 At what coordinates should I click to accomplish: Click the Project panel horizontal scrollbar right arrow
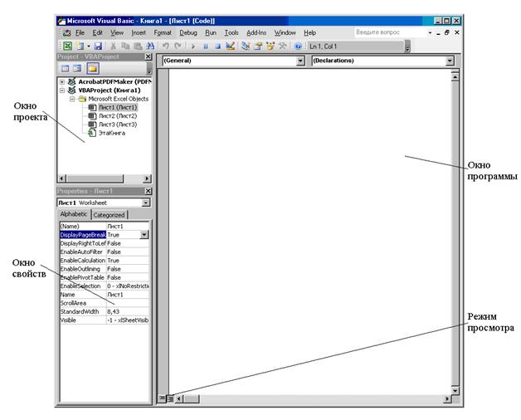click(147, 178)
